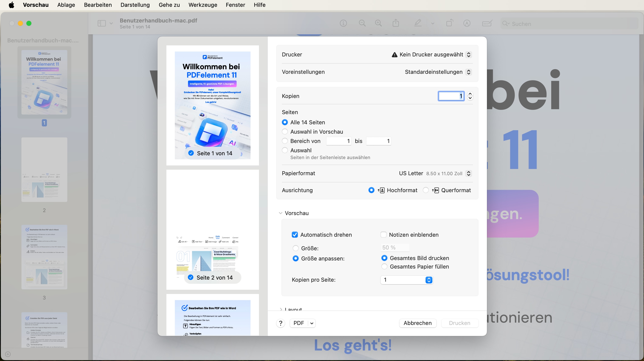Select Größe radio button

point(295,248)
